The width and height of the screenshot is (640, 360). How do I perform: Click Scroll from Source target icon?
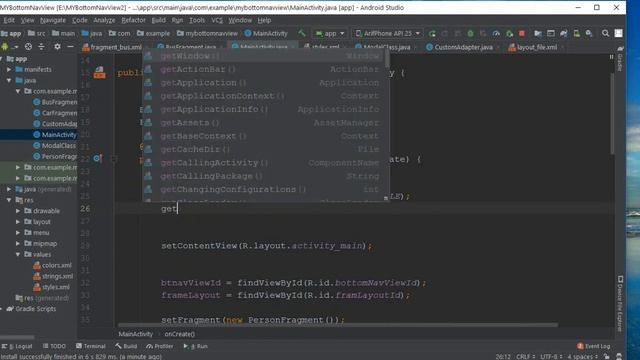(28, 47)
